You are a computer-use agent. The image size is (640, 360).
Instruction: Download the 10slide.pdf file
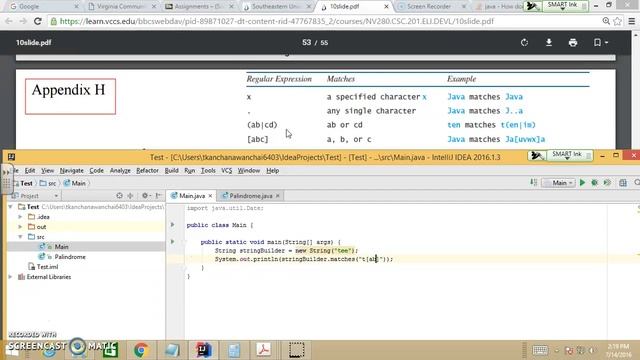[549, 42]
